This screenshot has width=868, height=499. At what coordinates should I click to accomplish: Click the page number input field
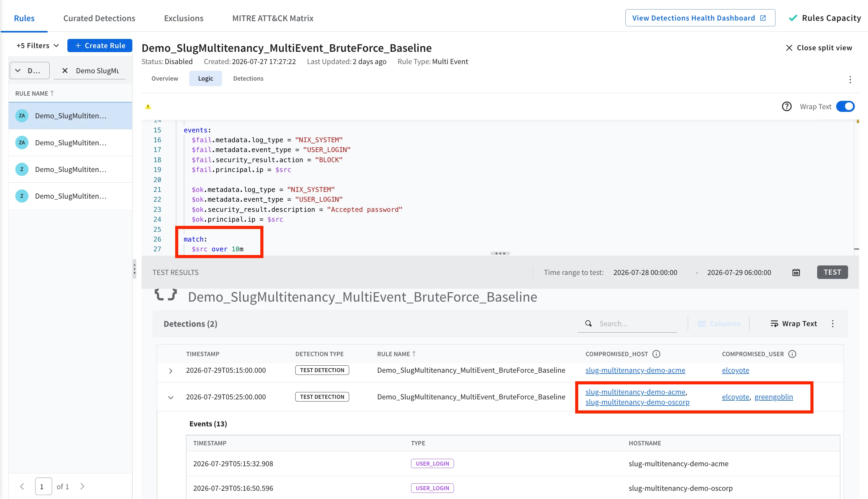(43, 486)
